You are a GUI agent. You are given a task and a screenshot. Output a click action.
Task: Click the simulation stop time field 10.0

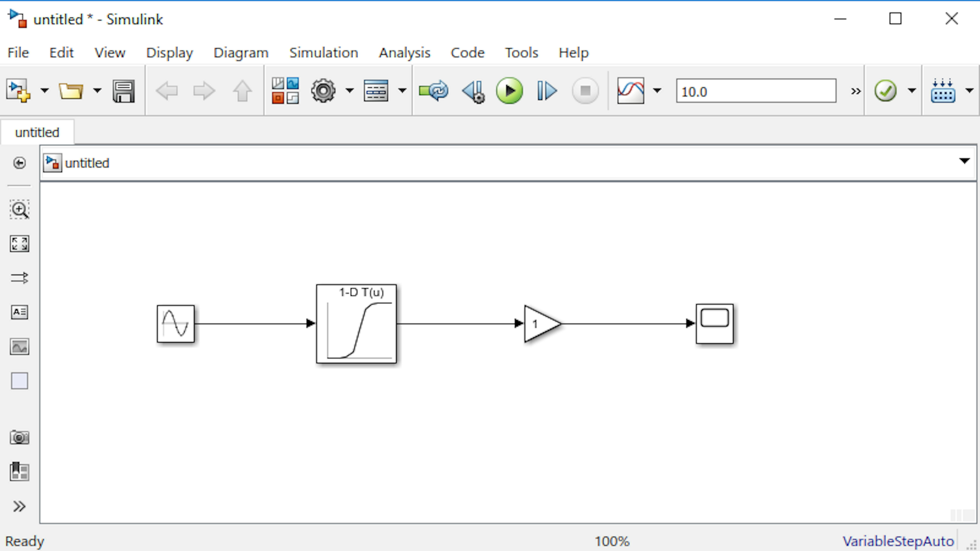point(756,91)
